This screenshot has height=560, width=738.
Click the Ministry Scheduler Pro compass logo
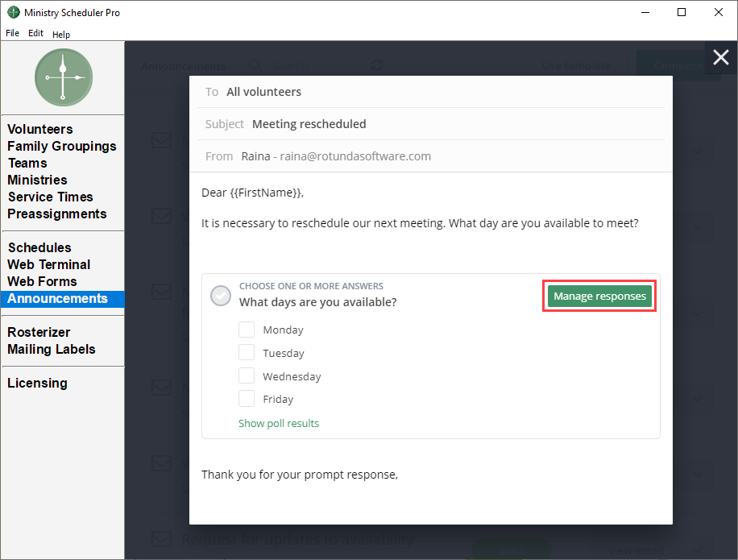coord(64,77)
